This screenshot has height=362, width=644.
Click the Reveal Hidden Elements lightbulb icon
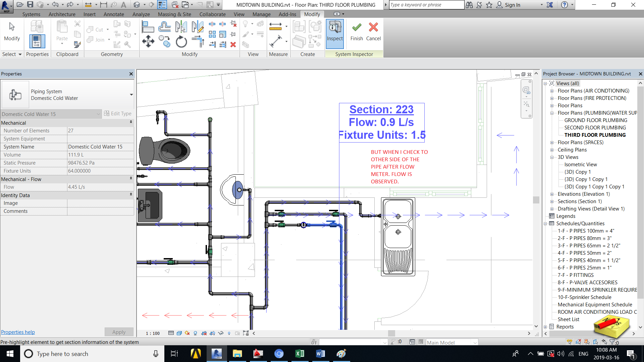(x=229, y=333)
